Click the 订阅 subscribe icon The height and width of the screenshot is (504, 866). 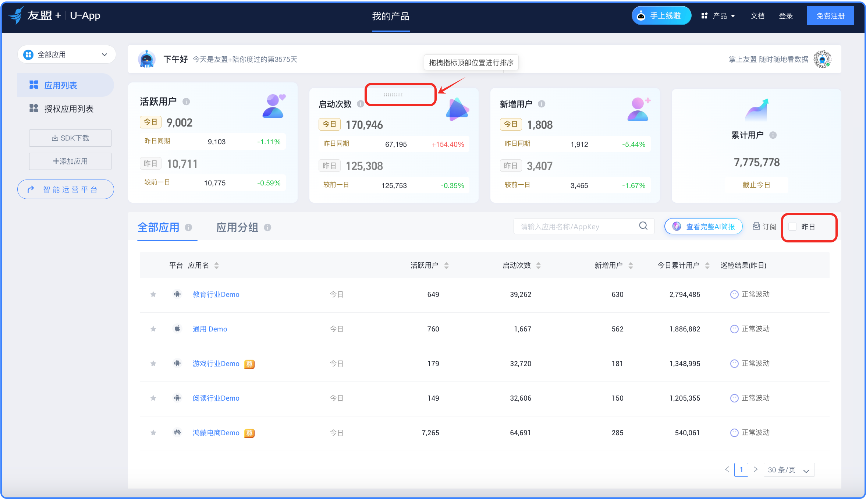756,226
